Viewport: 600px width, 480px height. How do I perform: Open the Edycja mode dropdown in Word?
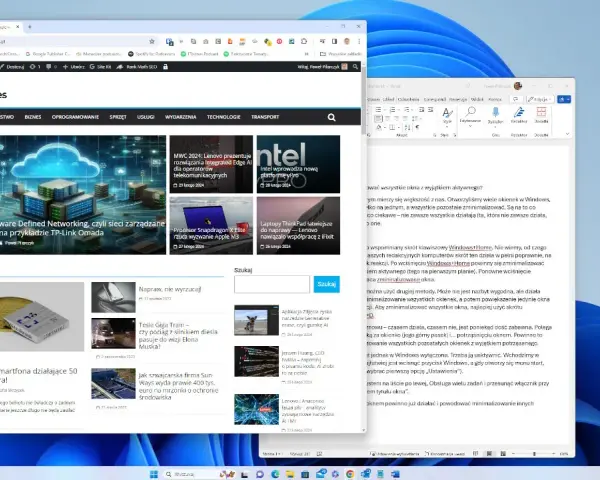tap(540, 99)
